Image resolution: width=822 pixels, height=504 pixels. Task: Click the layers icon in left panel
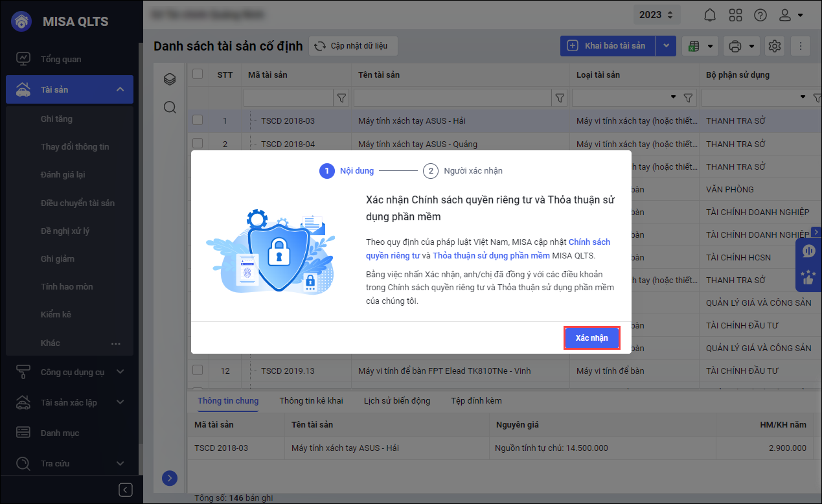point(170,80)
